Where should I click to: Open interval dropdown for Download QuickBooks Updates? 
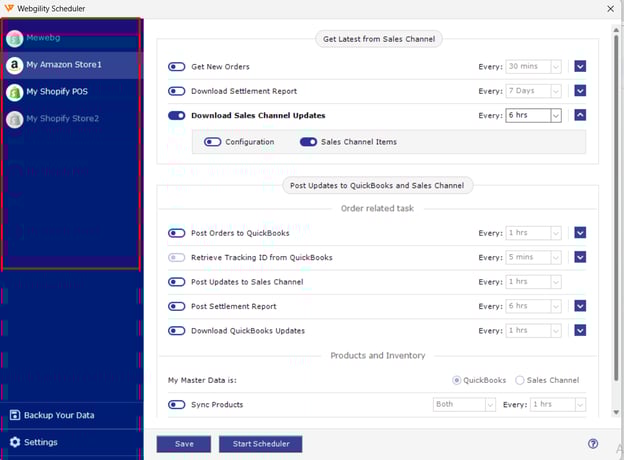pyautogui.click(x=533, y=331)
